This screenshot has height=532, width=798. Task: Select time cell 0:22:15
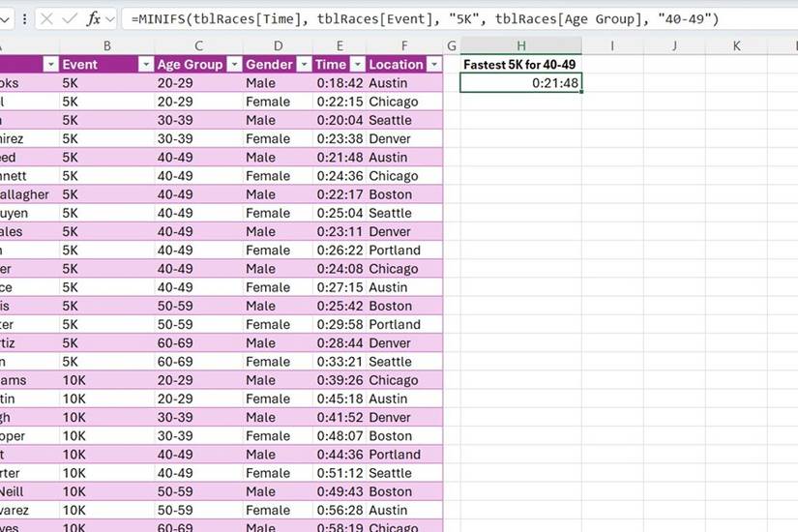point(340,102)
